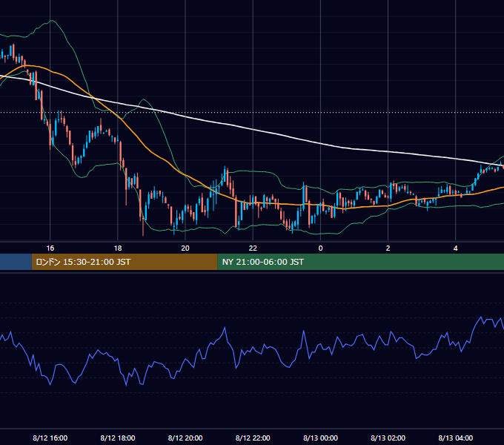Click the 8/13 02:00 date label

tap(388, 438)
